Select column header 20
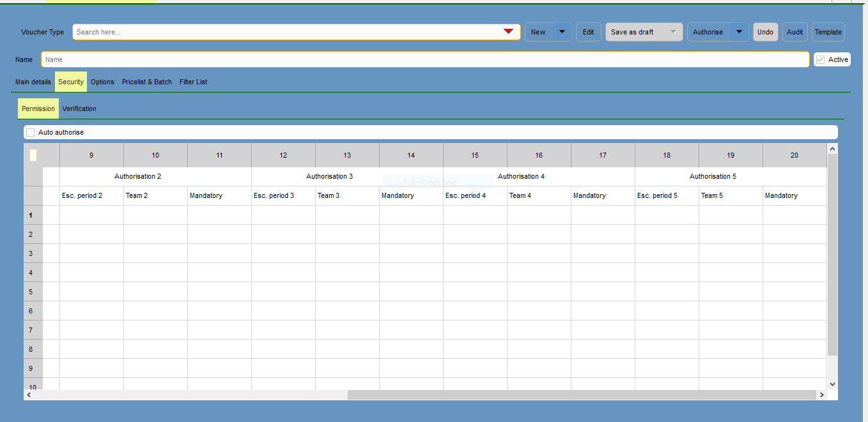868x422 pixels. click(x=794, y=155)
